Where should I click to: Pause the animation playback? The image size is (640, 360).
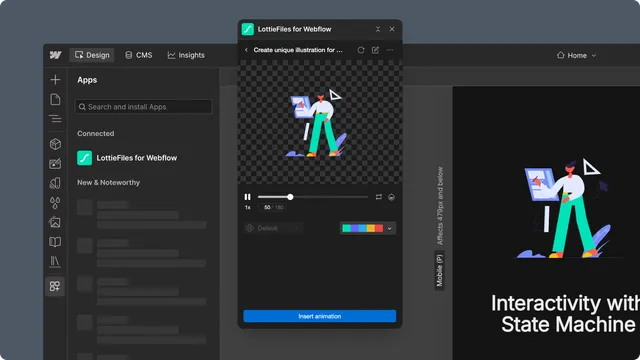[247, 197]
